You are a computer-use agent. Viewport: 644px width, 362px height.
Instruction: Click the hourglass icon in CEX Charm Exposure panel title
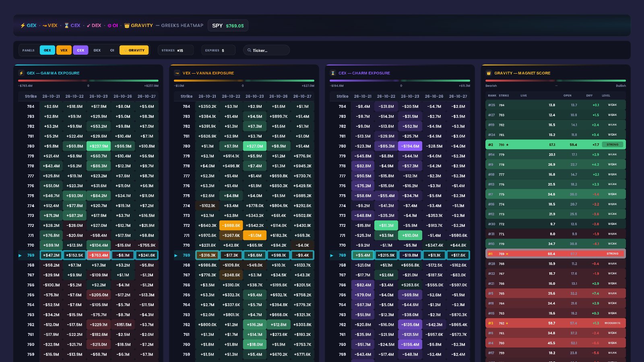point(332,73)
